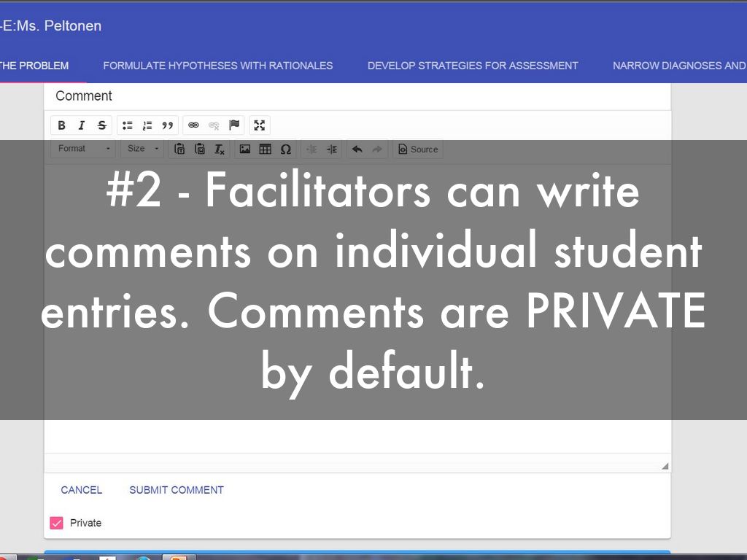Apply strikethrough formatting
The width and height of the screenshot is (747, 560).
102,125
